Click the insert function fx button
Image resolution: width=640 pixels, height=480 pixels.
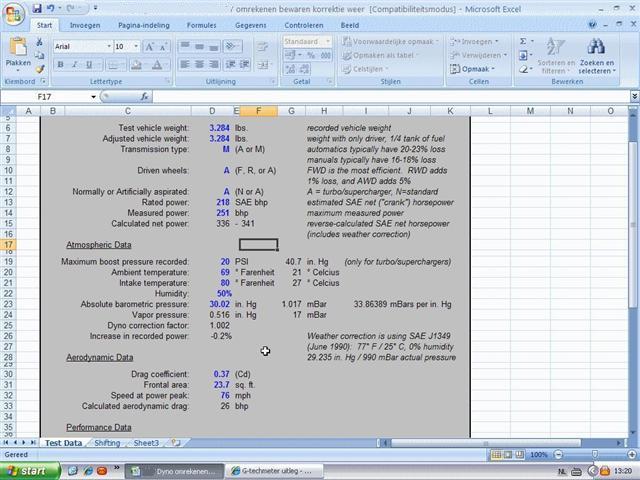coord(144,97)
